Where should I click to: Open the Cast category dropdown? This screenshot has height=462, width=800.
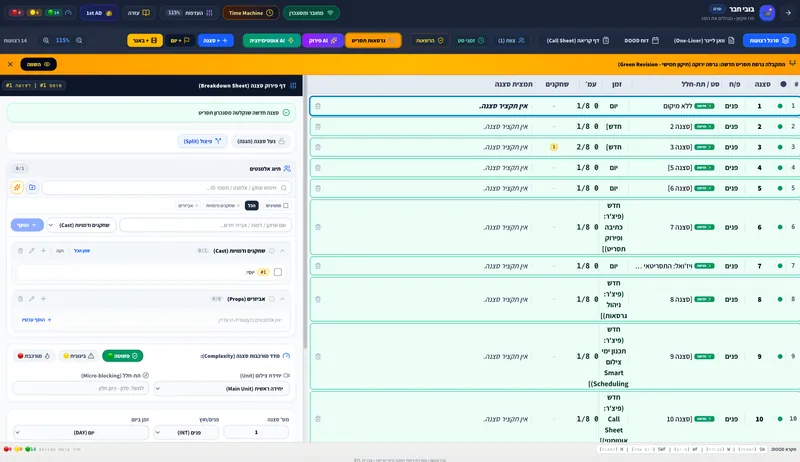coord(81,225)
